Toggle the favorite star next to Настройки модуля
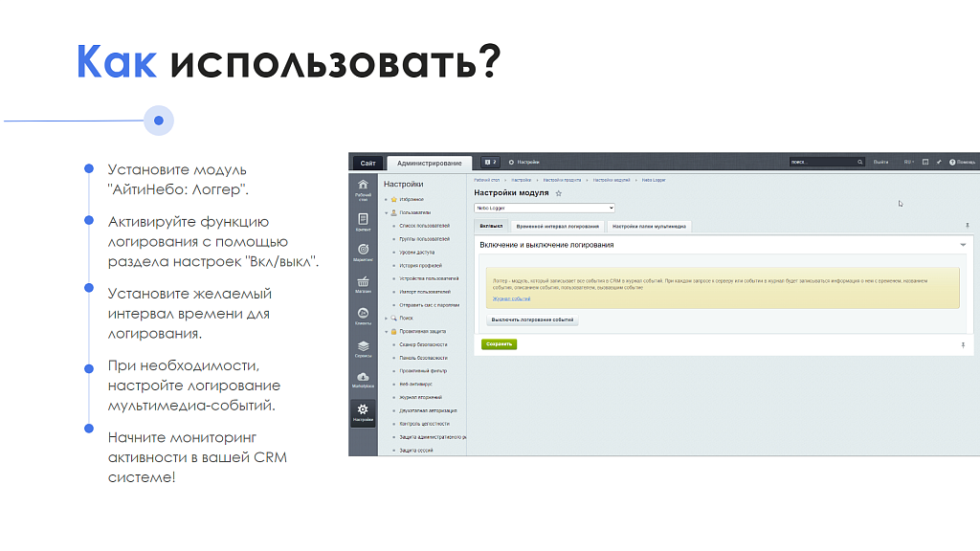Screen dimensions: 980x551 point(559,194)
